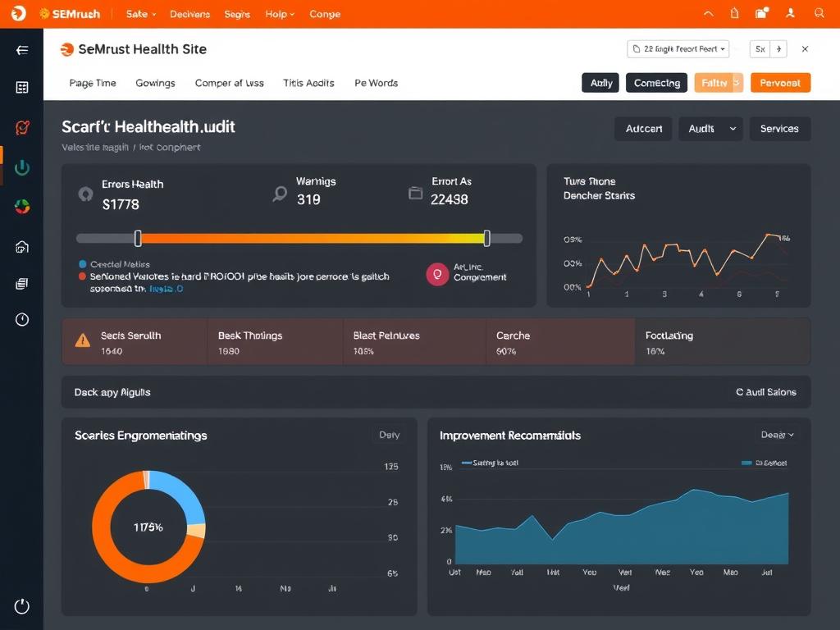Screen dimensions: 840x630
Task: Open the clipboard icon in top bar
Action: tap(734, 13)
